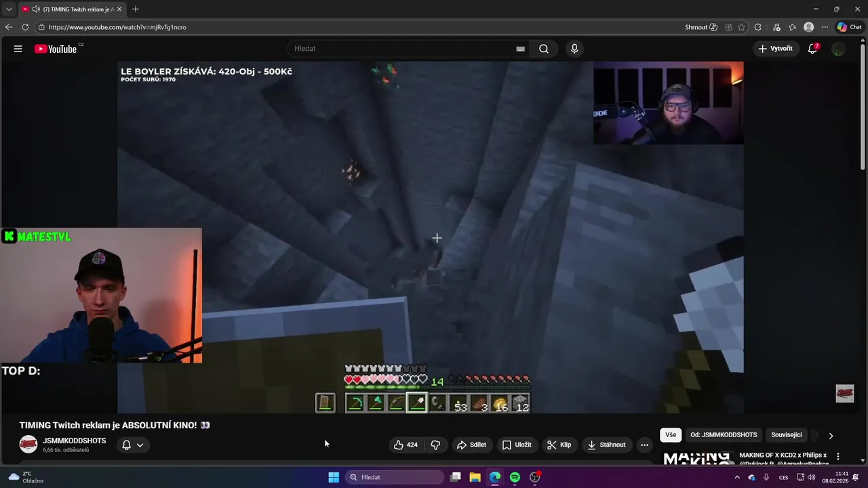Click the split screen icon in address bar
868x488 pixels.
pos(728,27)
